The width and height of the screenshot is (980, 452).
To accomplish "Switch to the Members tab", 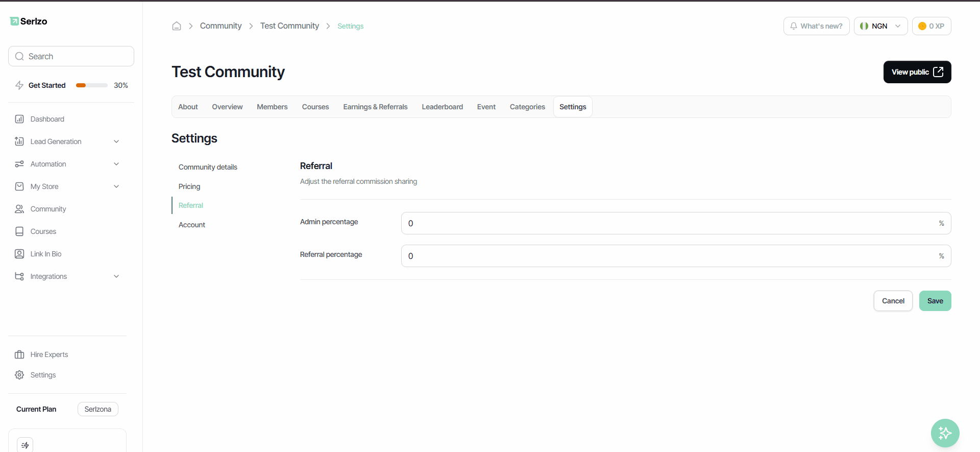I will coord(272,107).
